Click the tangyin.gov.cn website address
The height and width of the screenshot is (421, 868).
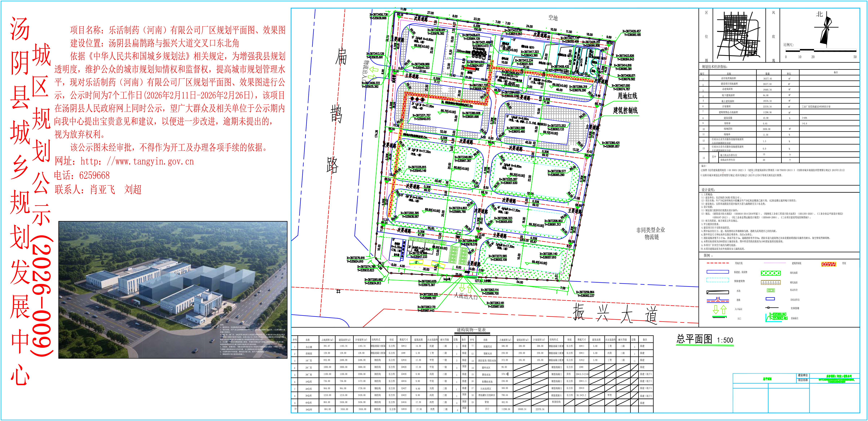(x=137, y=162)
